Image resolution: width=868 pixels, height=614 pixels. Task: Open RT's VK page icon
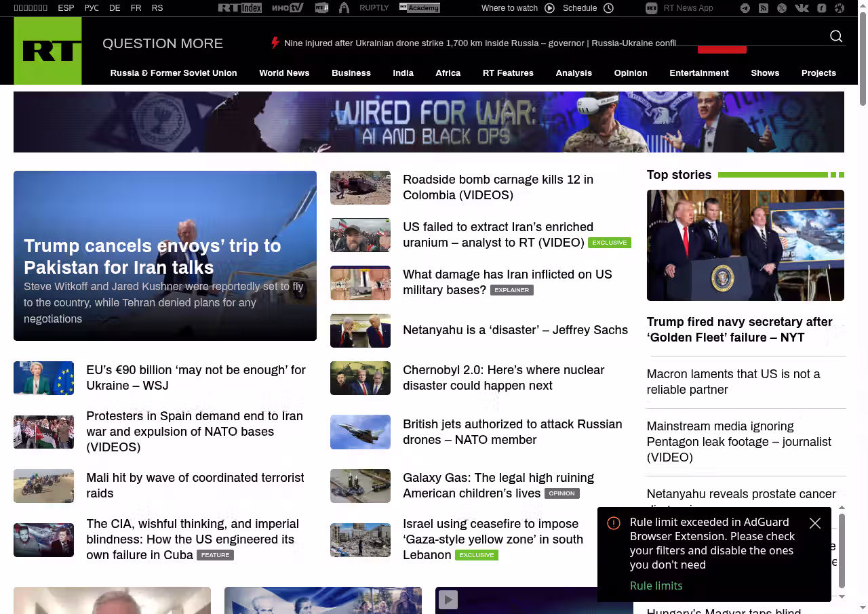pyautogui.click(x=802, y=8)
